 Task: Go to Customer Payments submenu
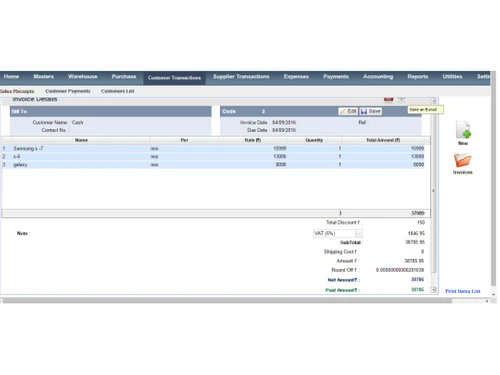pyautogui.click(x=68, y=91)
